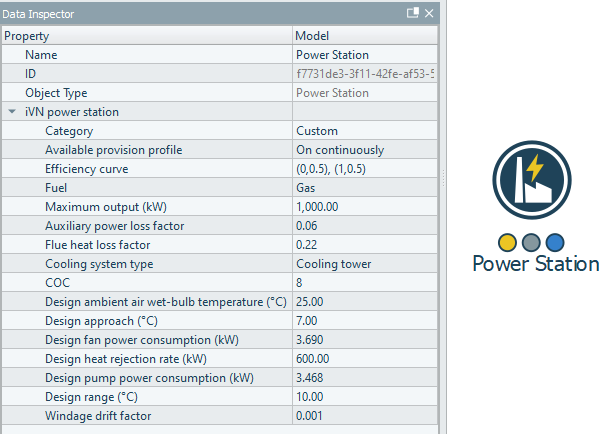Edit Maximum output value 1,000.00

pos(365,207)
